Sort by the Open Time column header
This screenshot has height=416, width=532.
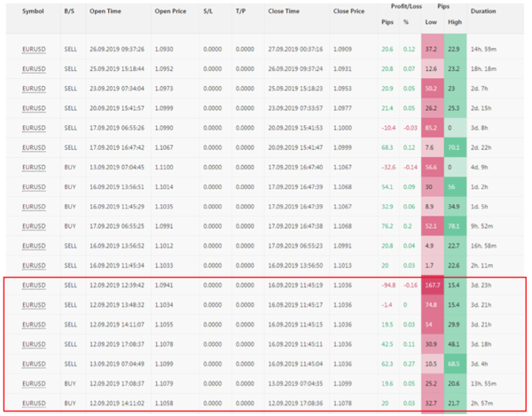coord(106,12)
